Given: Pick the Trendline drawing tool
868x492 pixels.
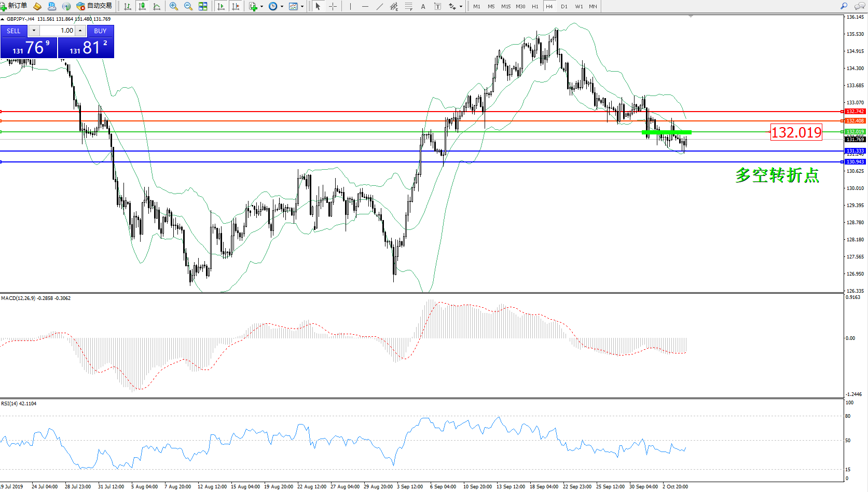Looking at the screenshot, I should [x=380, y=6].
